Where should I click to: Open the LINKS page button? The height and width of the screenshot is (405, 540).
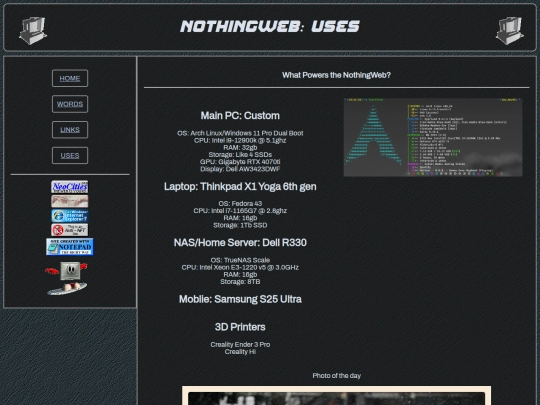(70, 130)
